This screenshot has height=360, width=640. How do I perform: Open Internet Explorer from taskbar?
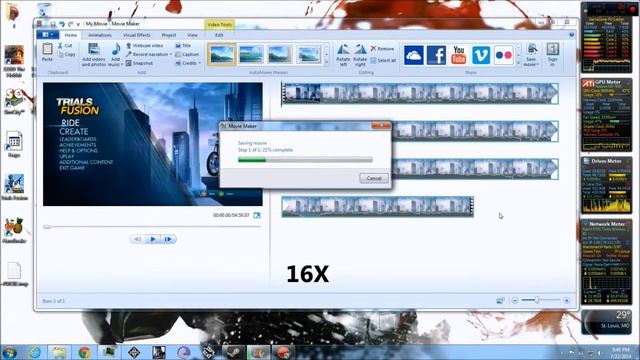click(35, 352)
